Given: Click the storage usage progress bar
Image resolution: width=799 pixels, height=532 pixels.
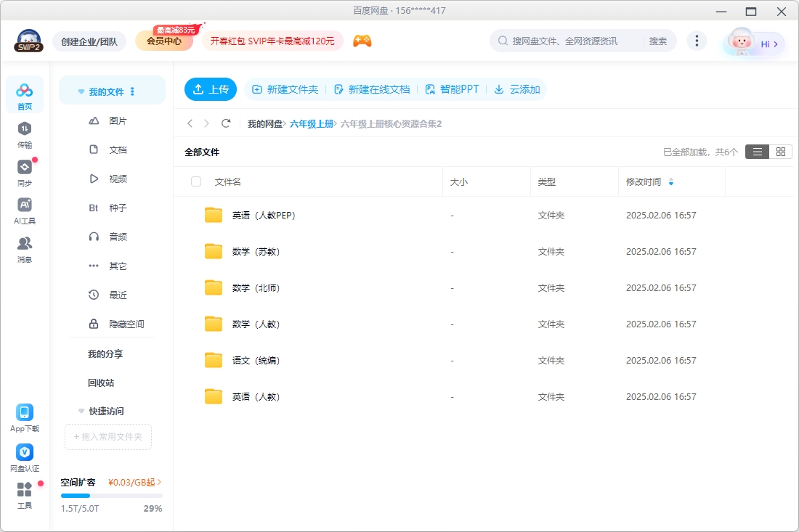Looking at the screenshot, I should tap(112, 495).
